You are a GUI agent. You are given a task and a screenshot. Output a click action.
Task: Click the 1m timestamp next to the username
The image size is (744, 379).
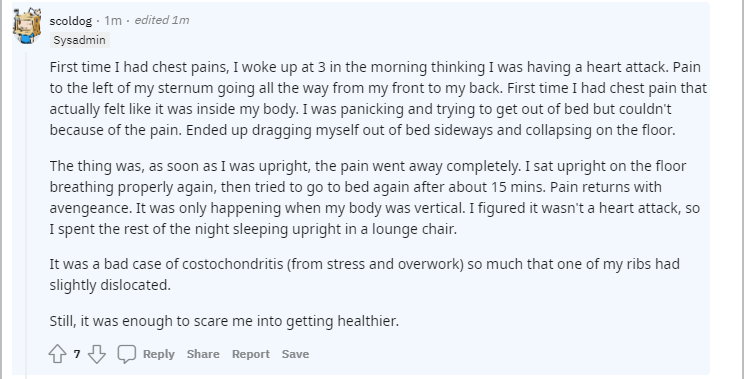point(113,21)
